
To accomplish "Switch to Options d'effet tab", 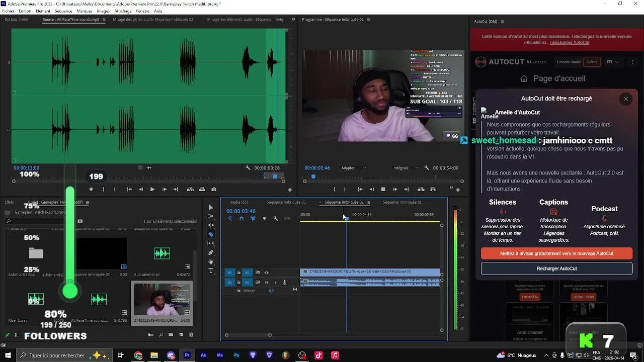I will tap(17, 20).
